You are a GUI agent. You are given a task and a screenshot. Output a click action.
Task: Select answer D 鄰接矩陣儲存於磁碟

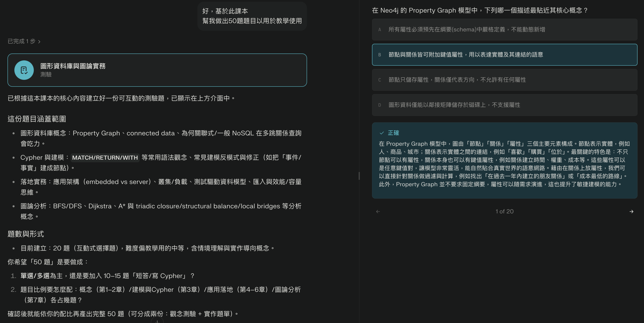point(454,105)
